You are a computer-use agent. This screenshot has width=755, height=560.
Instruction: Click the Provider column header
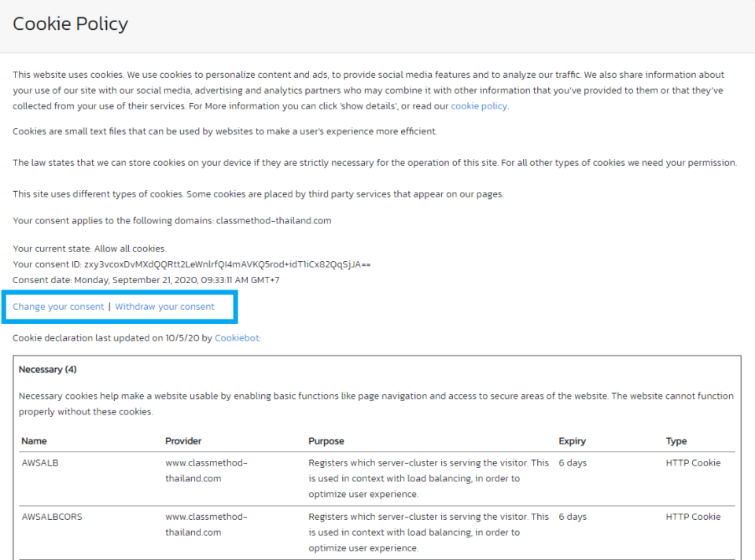(182, 440)
